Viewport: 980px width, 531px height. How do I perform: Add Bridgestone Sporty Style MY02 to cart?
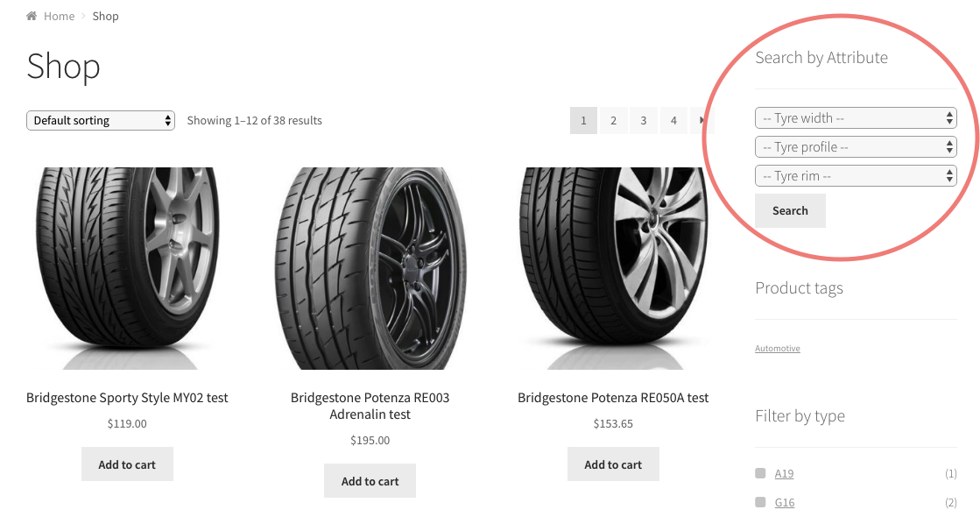(127, 464)
